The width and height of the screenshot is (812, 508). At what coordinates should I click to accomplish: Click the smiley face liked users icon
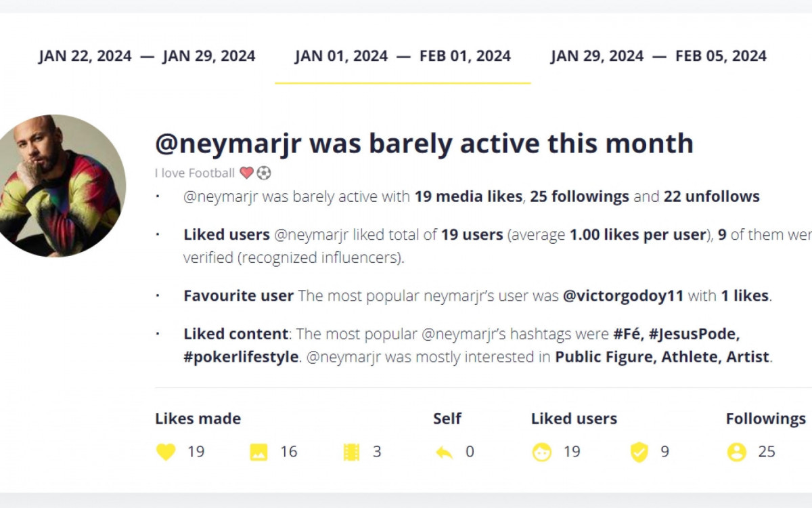pos(541,452)
